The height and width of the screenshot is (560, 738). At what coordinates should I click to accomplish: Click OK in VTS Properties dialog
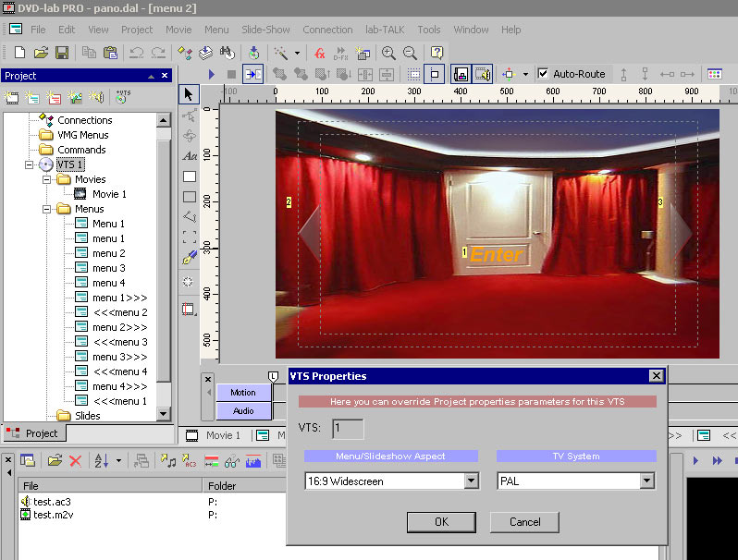click(x=441, y=522)
